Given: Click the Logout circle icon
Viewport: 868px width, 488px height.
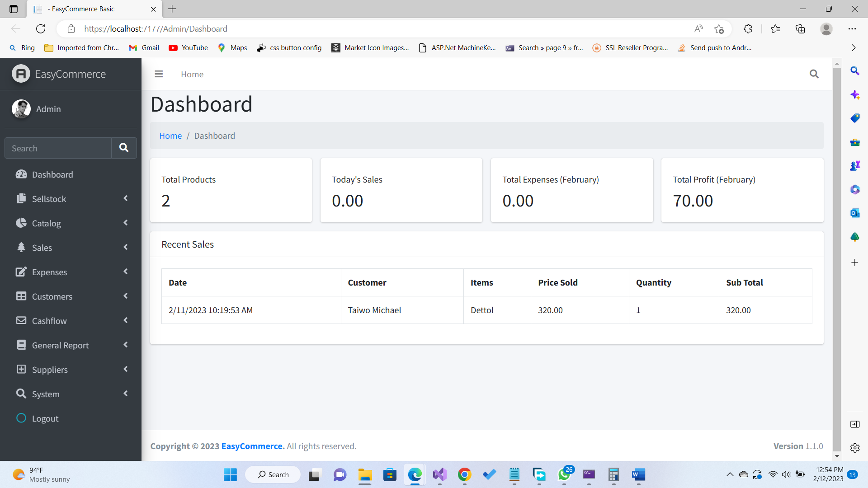Looking at the screenshot, I should [21, 418].
